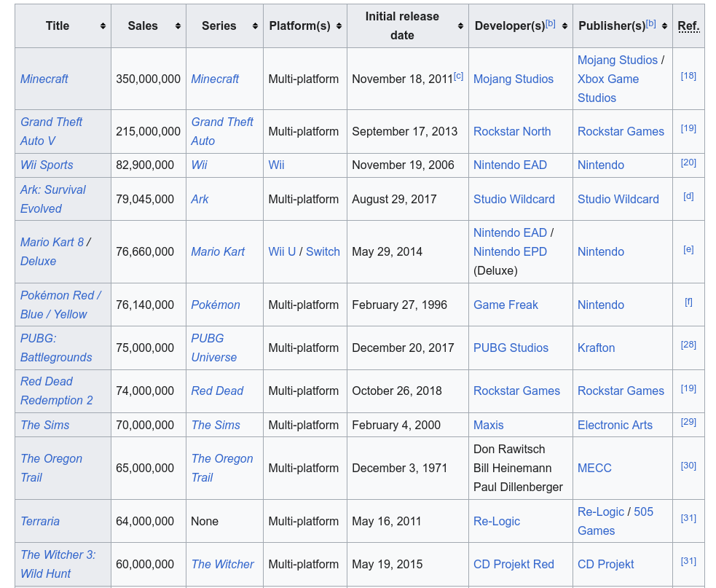Open Mojang Studios developer link
Viewport: 716px width, 588px height.
coord(514,79)
